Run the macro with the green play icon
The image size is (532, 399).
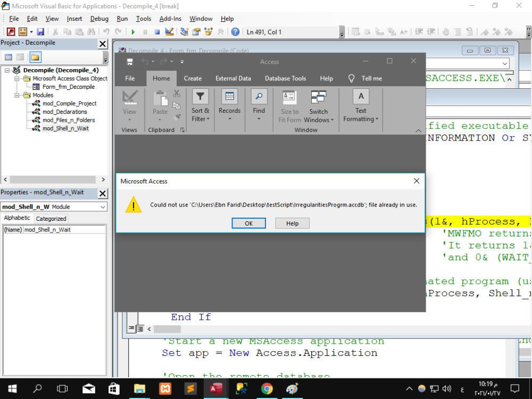pyautogui.click(x=133, y=32)
